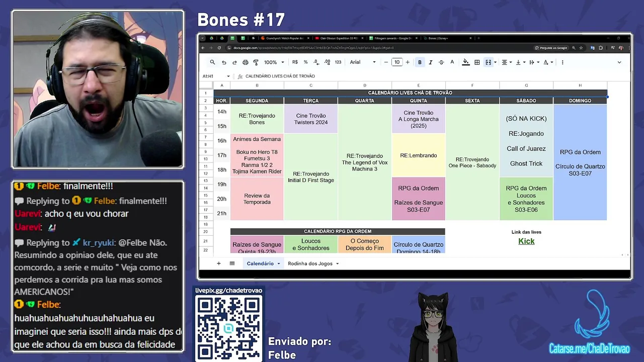Open the toolbar more options menu
644x362 pixels.
point(562,62)
